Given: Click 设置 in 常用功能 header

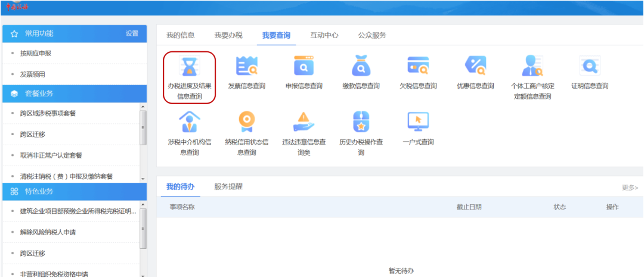Looking at the screenshot, I should point(132,34).
